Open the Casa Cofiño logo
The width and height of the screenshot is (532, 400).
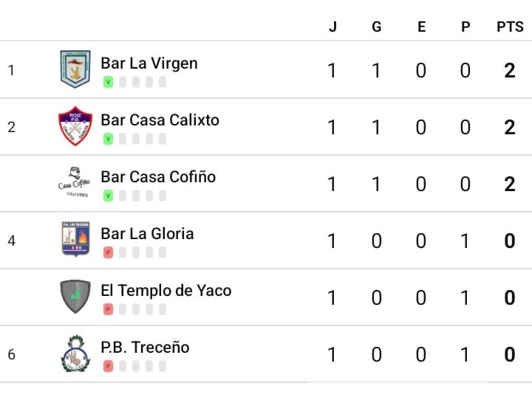tap(75, 182)
